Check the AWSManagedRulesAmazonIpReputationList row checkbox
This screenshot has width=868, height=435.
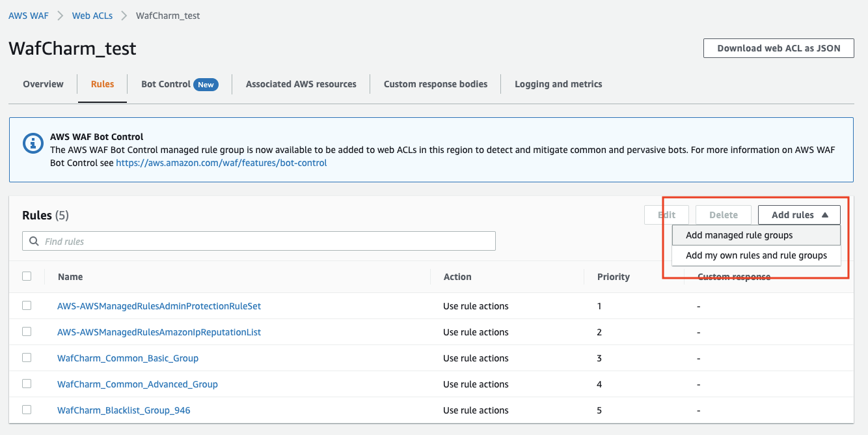tap(27, 331)
